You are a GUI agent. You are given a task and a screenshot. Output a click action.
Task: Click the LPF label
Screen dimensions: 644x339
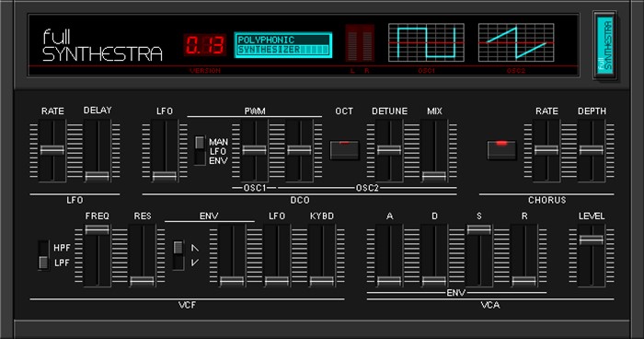62,263
